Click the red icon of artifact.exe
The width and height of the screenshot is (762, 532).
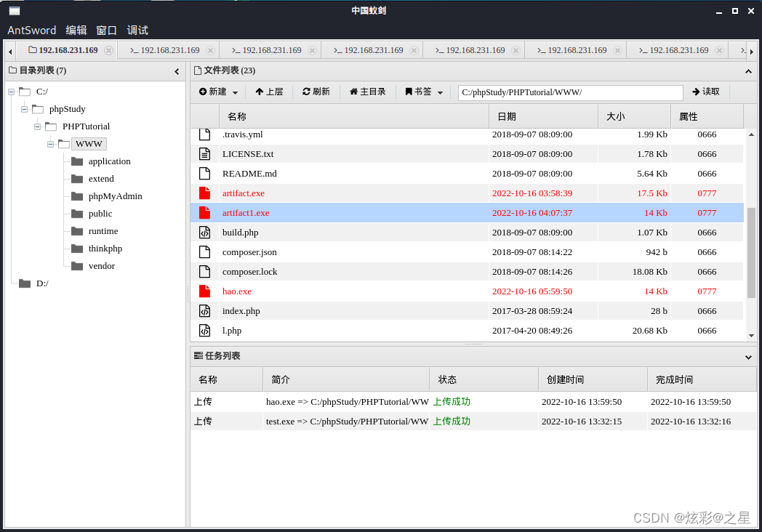tap(204, 193)
